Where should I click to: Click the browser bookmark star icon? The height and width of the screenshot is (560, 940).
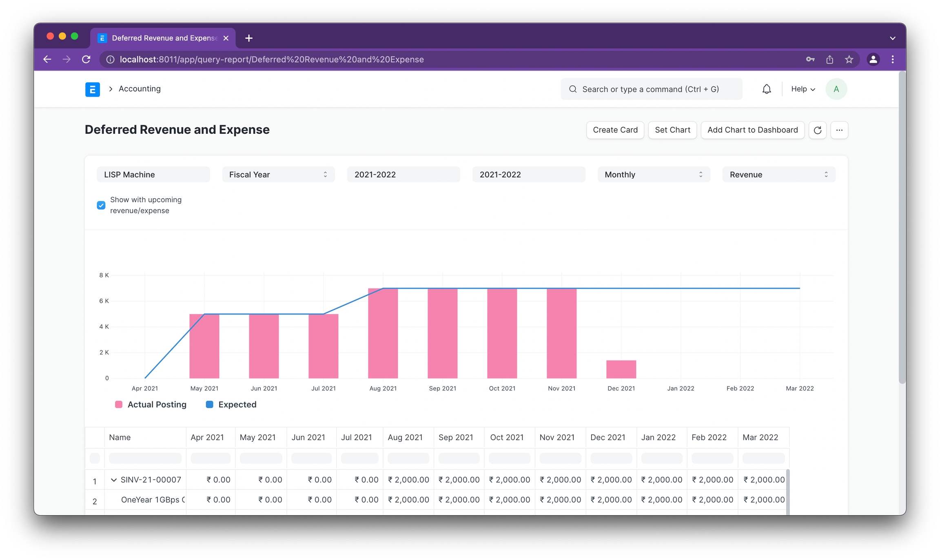pyautogui.click(x=849, y=60)
